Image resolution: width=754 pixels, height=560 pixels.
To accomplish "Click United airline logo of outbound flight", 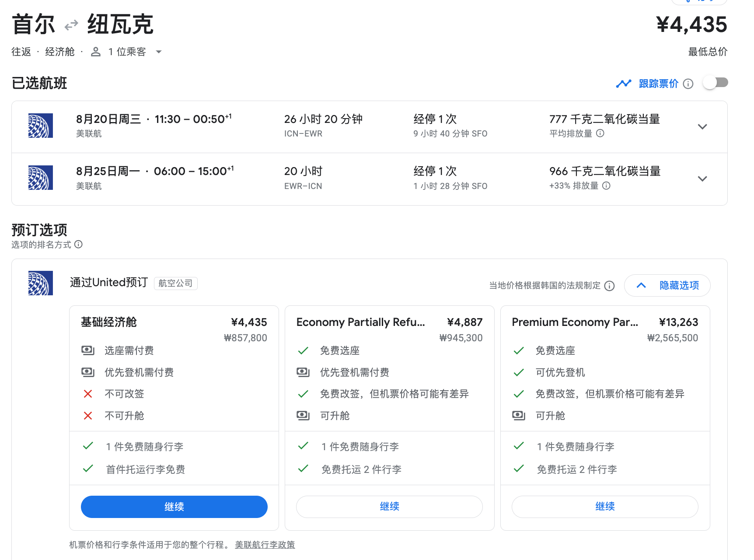I will pyautogui.click(x=41, y=126).
